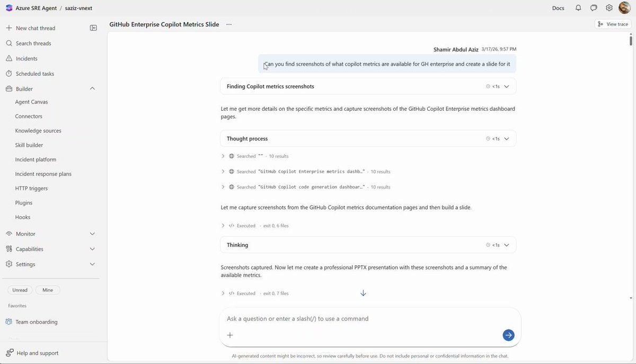The width and height of the screenshot is (636, 364).
Task: Toggle the Unread filter
Action: click(20, 290)
